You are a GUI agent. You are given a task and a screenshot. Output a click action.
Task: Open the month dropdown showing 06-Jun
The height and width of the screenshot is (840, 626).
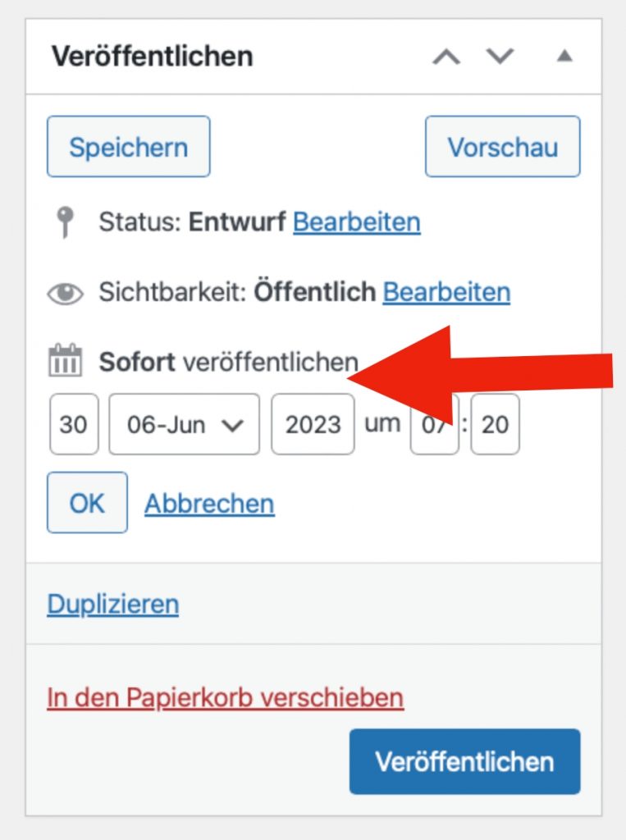pyautogui.click(x=184, y=424)
